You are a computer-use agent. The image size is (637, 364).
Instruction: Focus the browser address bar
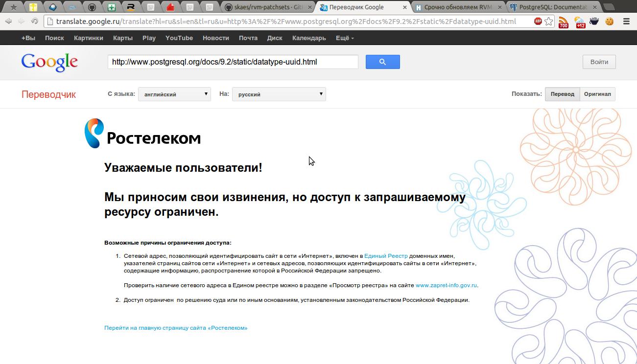286,22
